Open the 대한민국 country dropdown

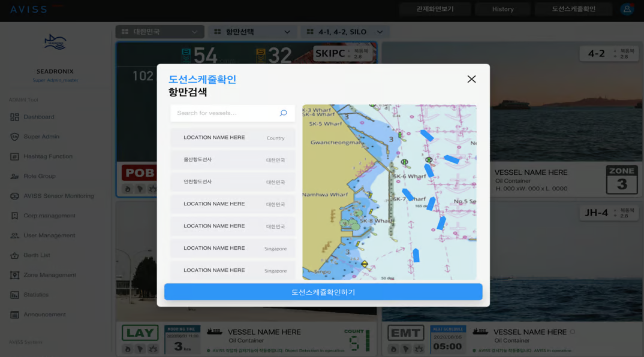click(x=160, y=31)
